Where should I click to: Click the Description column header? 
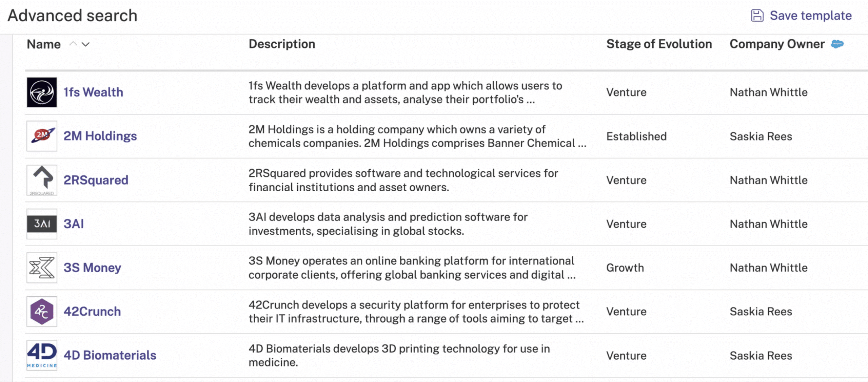(282, 44)
